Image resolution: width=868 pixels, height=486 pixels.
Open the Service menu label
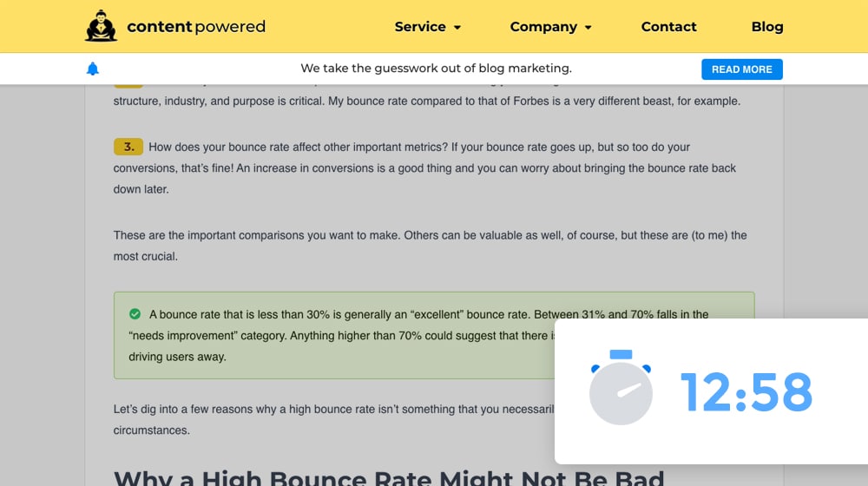tap(419, 27)
